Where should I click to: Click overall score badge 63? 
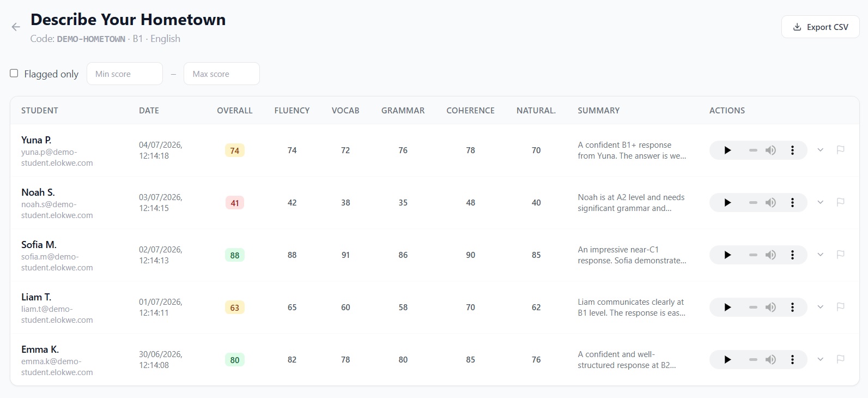click(235, 307)
